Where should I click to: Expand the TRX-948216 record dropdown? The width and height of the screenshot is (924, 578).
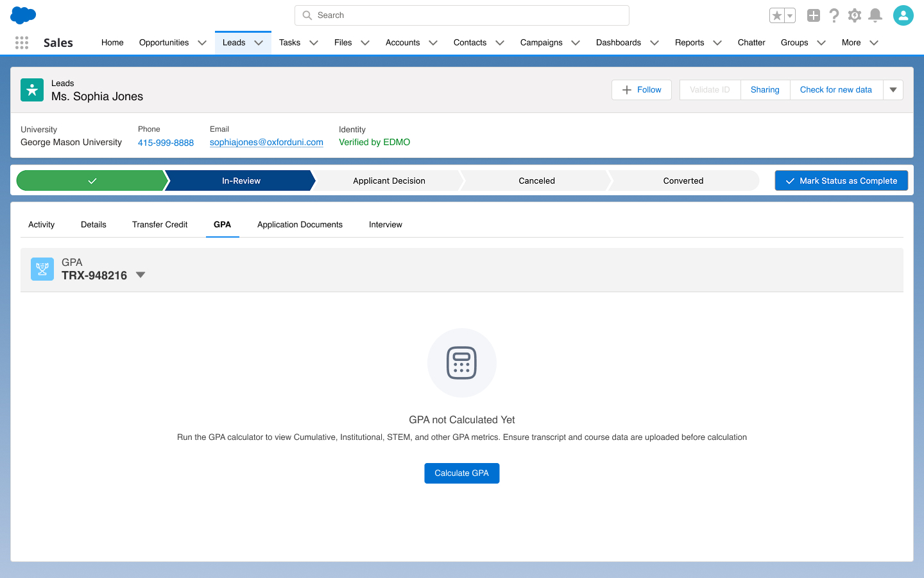(141, 274)
